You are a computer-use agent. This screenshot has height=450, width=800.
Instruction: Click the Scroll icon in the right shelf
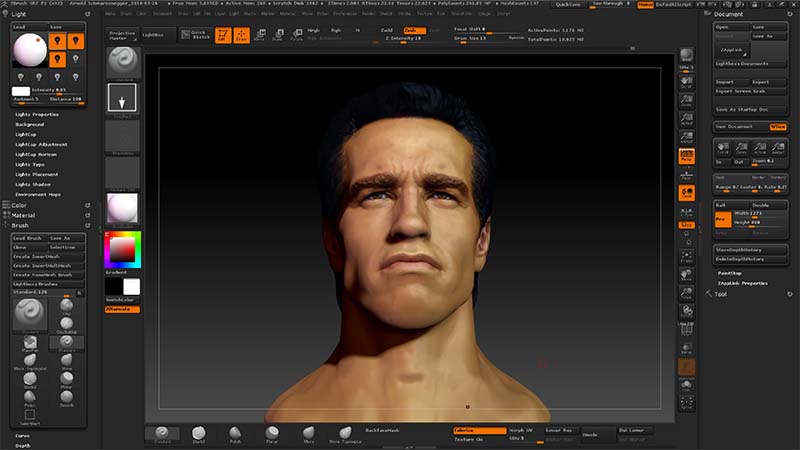click(687, 82)
